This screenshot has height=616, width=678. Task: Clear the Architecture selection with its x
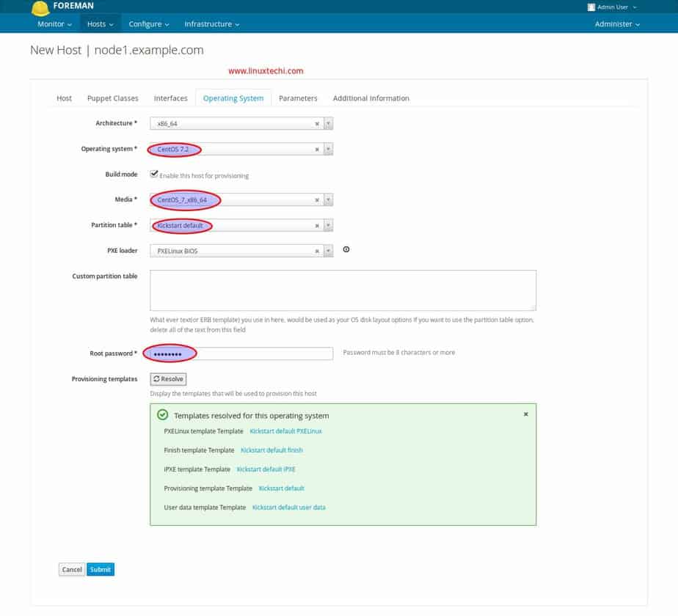pyautogui.click(x=317, y=124)
